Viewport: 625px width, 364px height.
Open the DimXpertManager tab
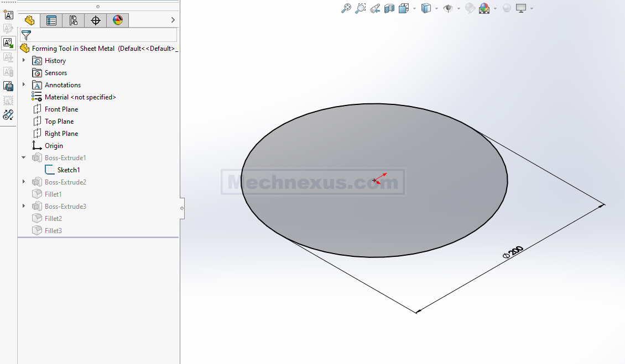[95, 20]
